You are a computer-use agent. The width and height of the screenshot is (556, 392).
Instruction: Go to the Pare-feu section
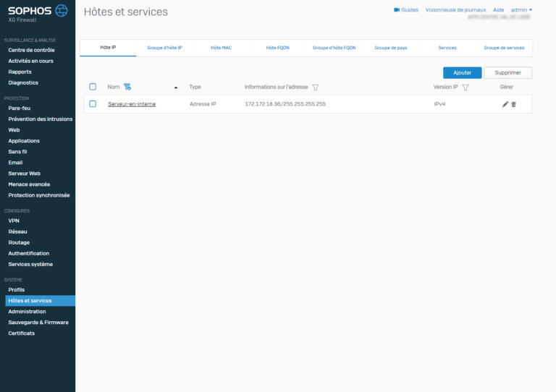pos(19,108)
